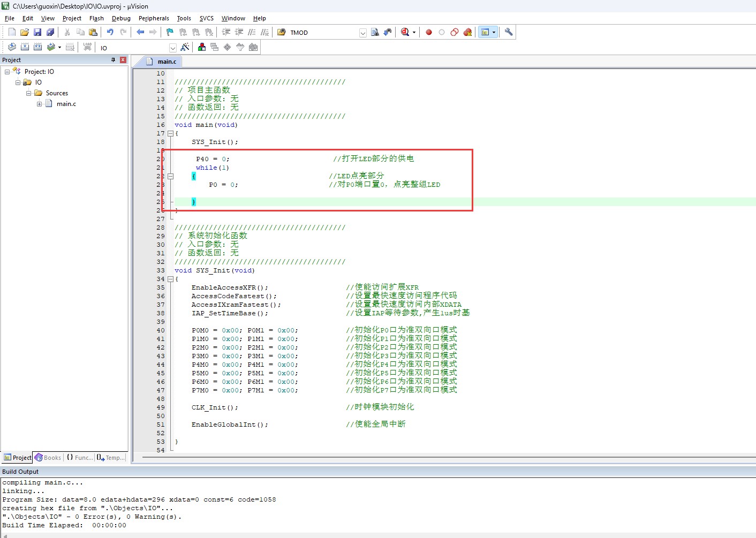Open the Debug menu
Image resolution: width=756 pixels, height=538 pixels.
pos(121,18)
